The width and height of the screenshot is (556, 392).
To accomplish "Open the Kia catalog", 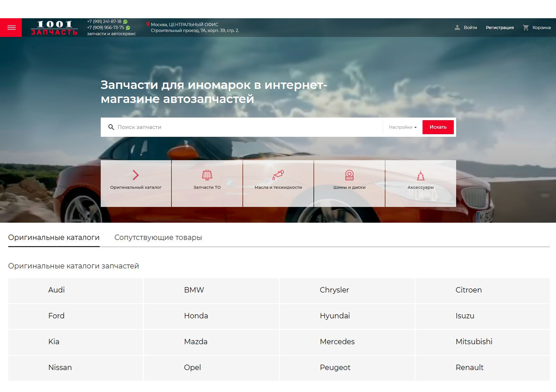I will [x=76, y=342].
